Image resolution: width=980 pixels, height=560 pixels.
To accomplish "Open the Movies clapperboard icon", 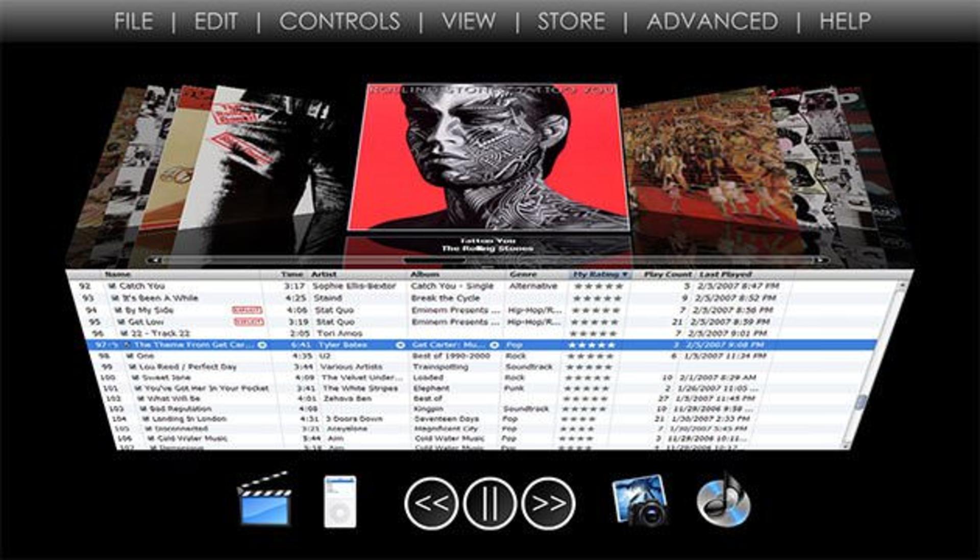I will tap(264, 499).
